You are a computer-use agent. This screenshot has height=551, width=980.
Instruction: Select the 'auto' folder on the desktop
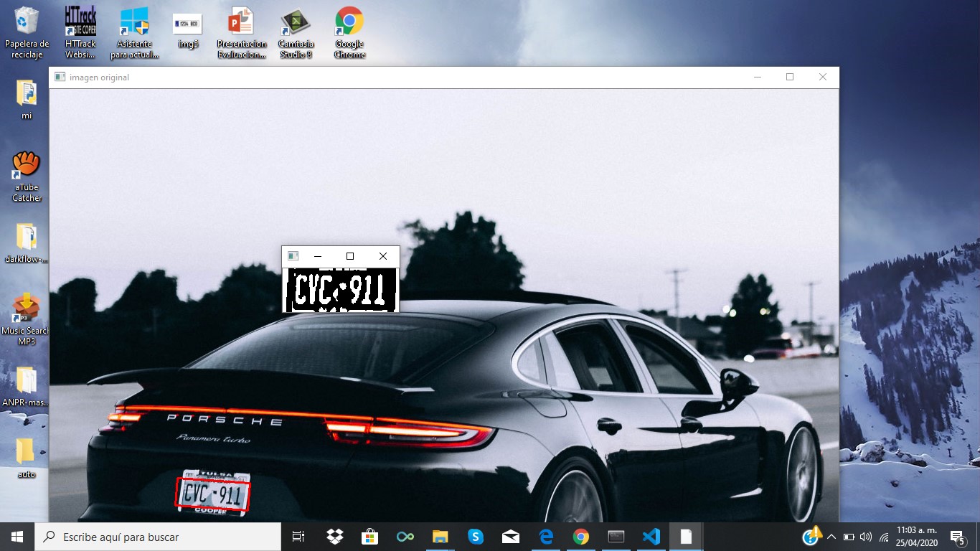(27, 458)
